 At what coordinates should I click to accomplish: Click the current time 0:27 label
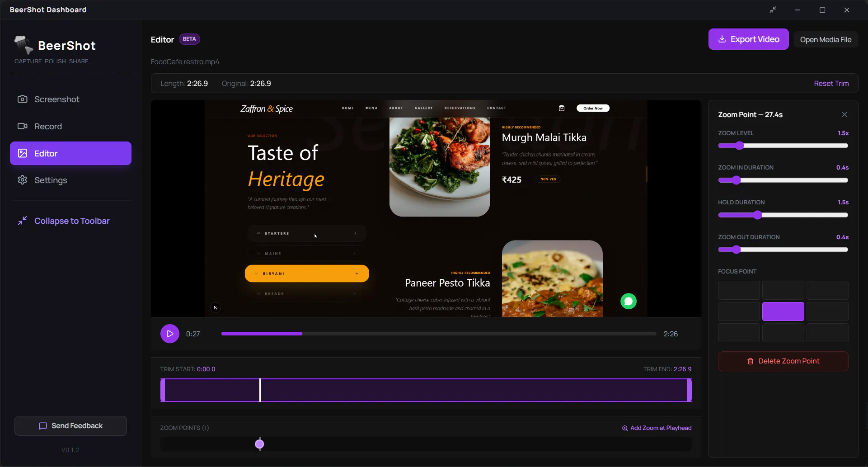[193, 334]
